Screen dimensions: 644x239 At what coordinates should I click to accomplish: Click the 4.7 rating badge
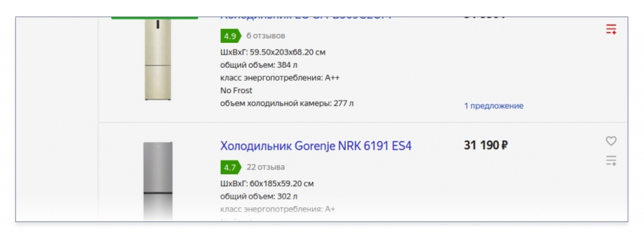coord(230,167)
